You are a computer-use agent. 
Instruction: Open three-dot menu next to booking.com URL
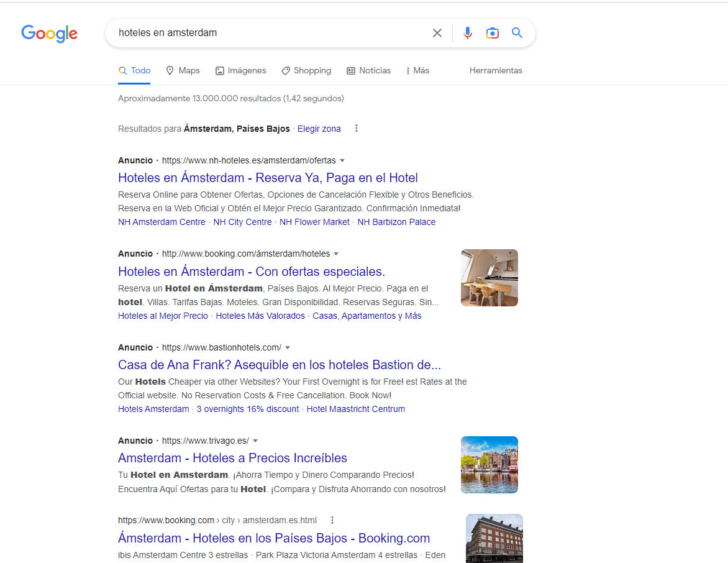(x=332, y=520)
